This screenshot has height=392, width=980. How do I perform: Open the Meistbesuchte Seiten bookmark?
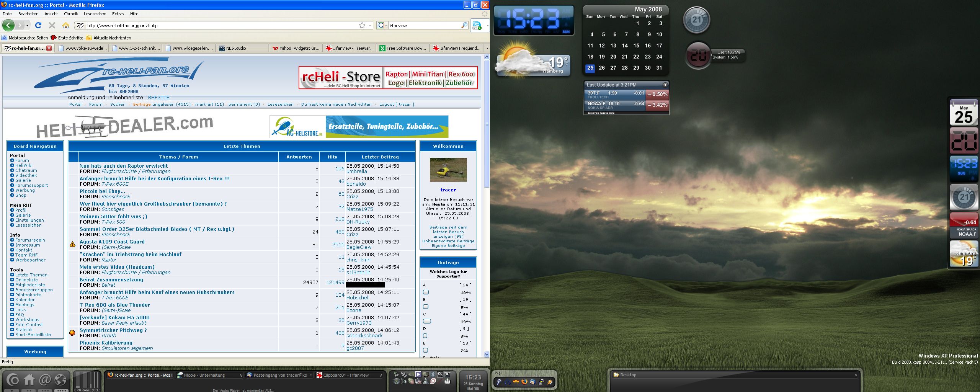[x=25, y=38]
